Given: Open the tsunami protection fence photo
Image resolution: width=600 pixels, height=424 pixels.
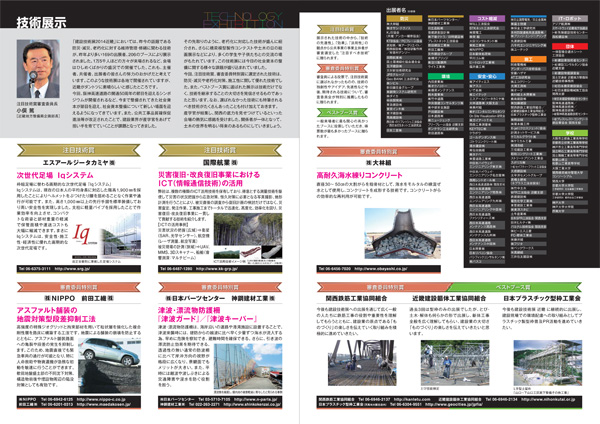Looking at the screenshot, I should pos(248,366).
